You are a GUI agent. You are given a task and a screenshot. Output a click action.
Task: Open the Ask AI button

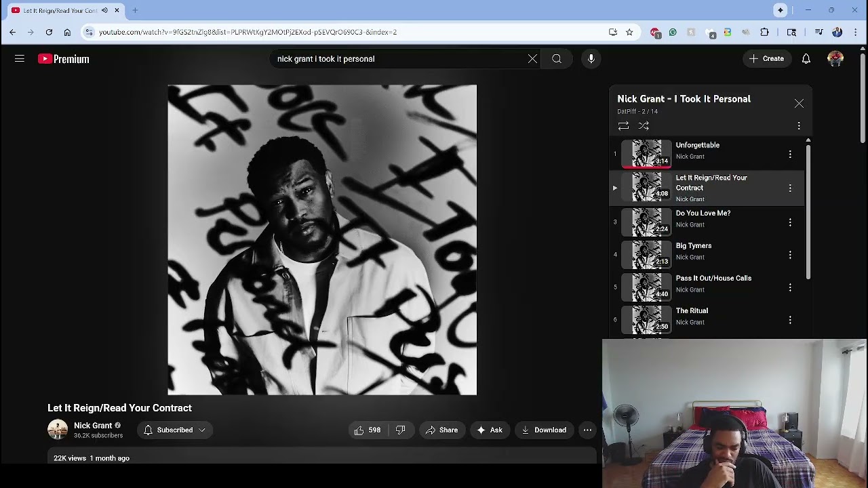click(x=490, y=430)
